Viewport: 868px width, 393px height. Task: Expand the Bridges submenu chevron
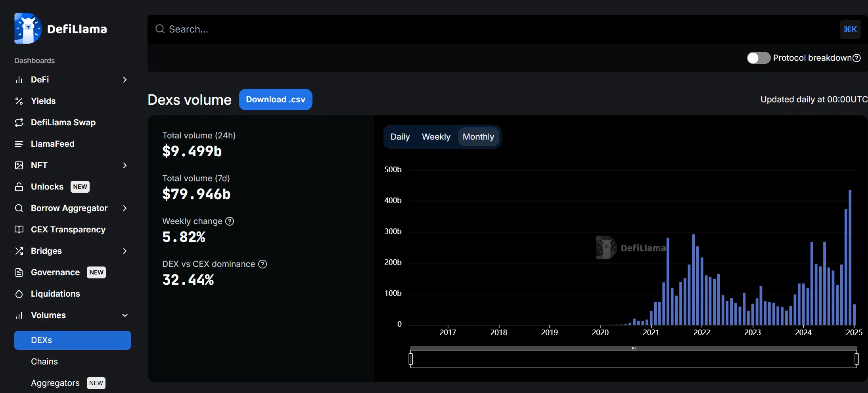125,251
